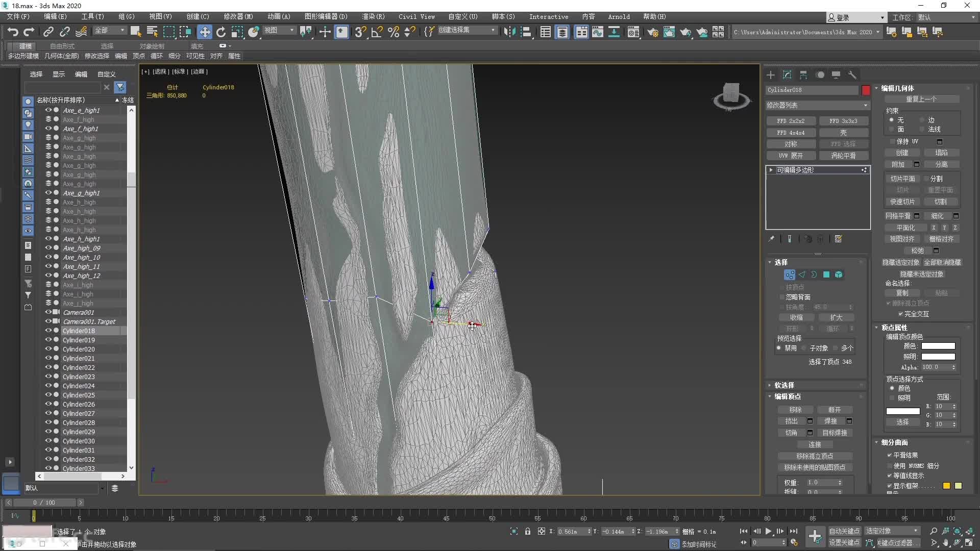Image resolution: width=980 pixels, height=551 pixels.
Task: Open the 文件(F) menu
Action: pos(18,17)
